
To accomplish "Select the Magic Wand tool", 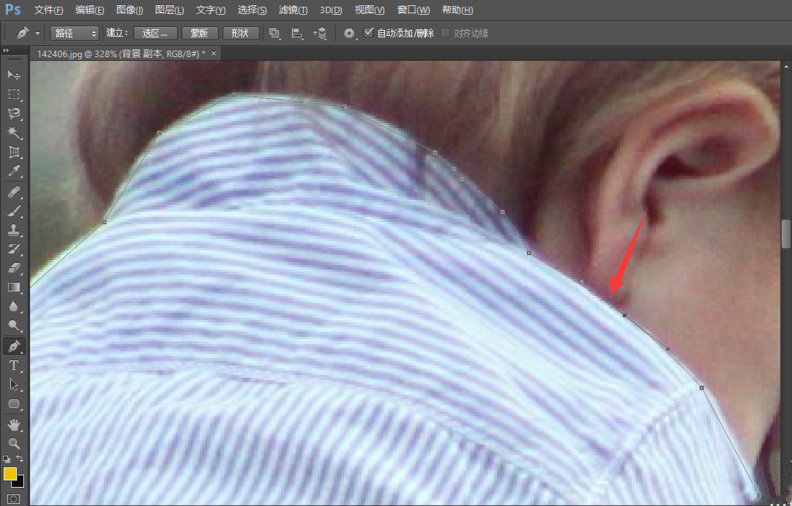I will (14, 133).
